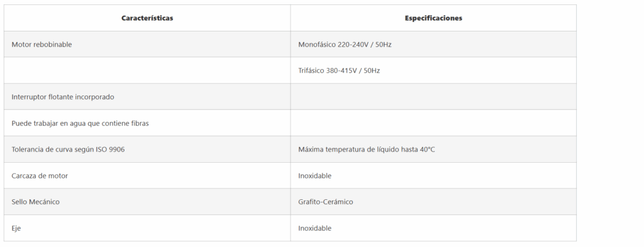
Task: Click Inoxidable in the Carcaza de motor row
Action: tap(314, 175)
